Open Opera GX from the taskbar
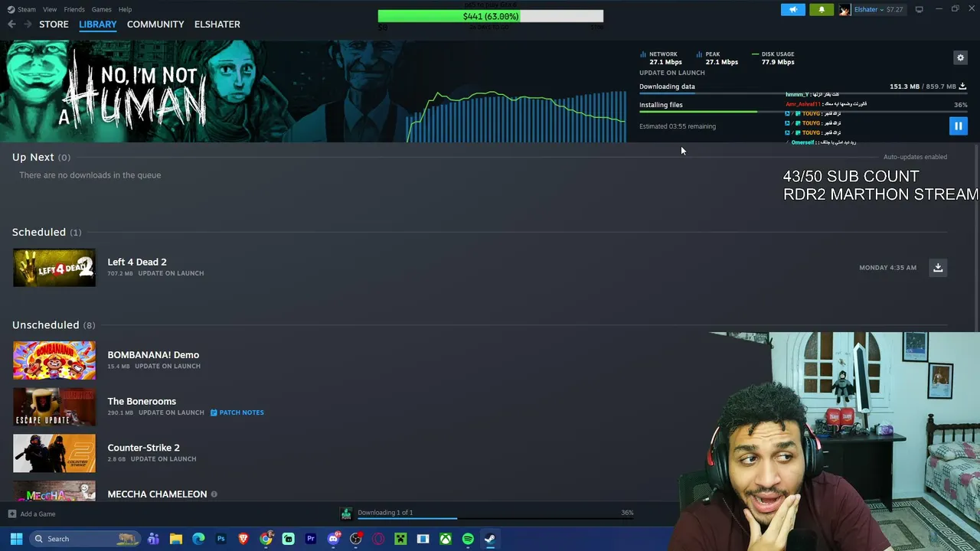Screen dimensions: 980x551 [x=378, y=539]
